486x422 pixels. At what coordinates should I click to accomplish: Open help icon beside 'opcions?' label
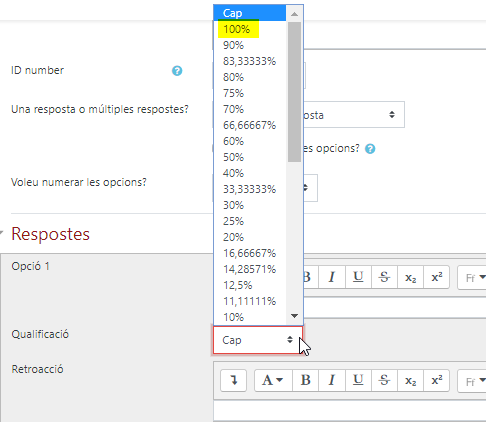370,149
